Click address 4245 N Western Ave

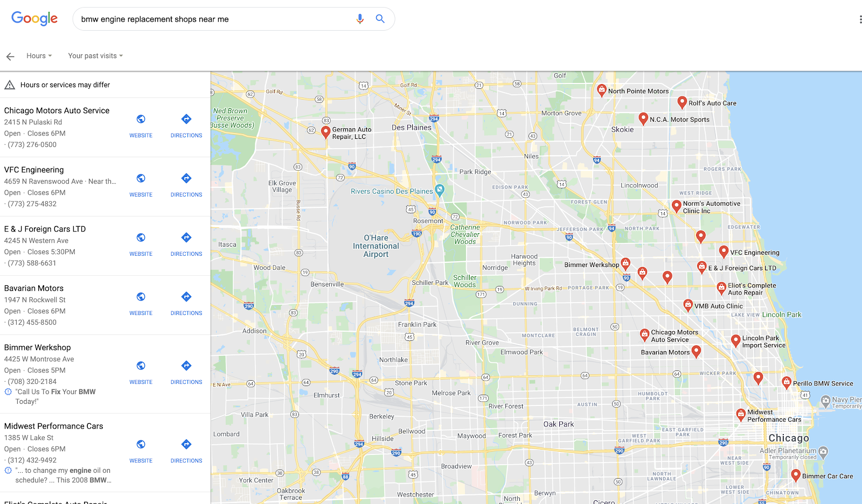[x=36, y=241]
